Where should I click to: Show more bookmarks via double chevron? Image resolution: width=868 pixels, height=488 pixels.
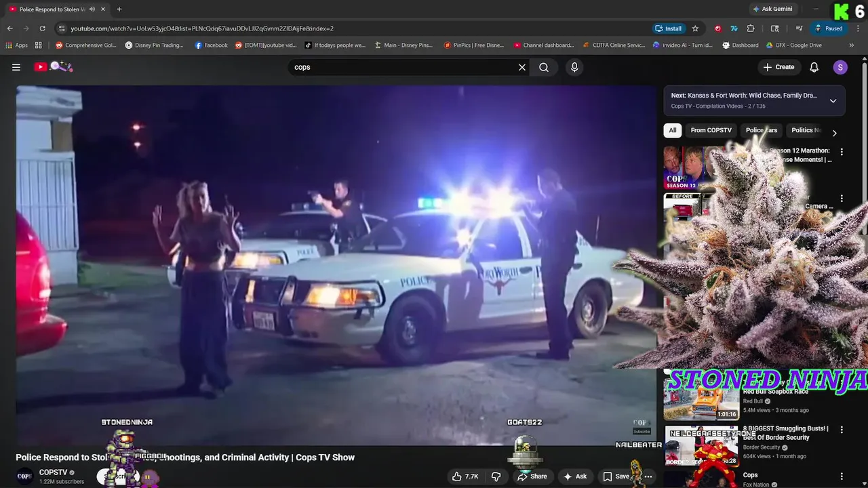[852, 45]
